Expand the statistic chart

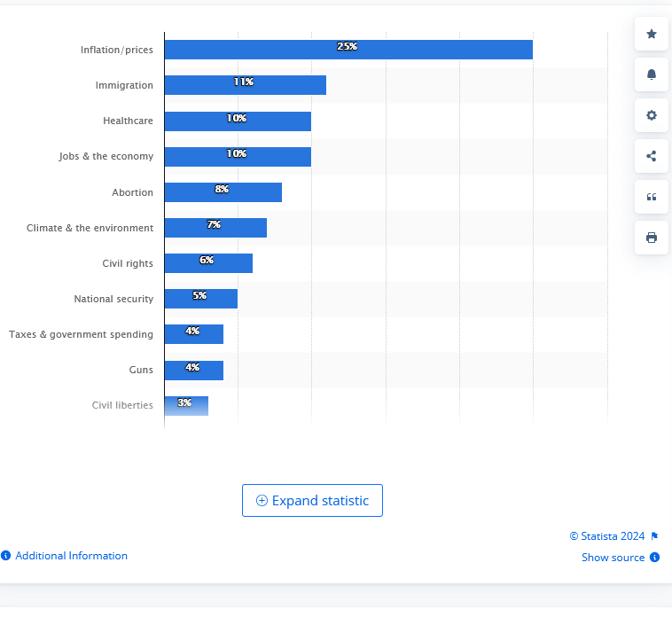[x=312, y=501]
